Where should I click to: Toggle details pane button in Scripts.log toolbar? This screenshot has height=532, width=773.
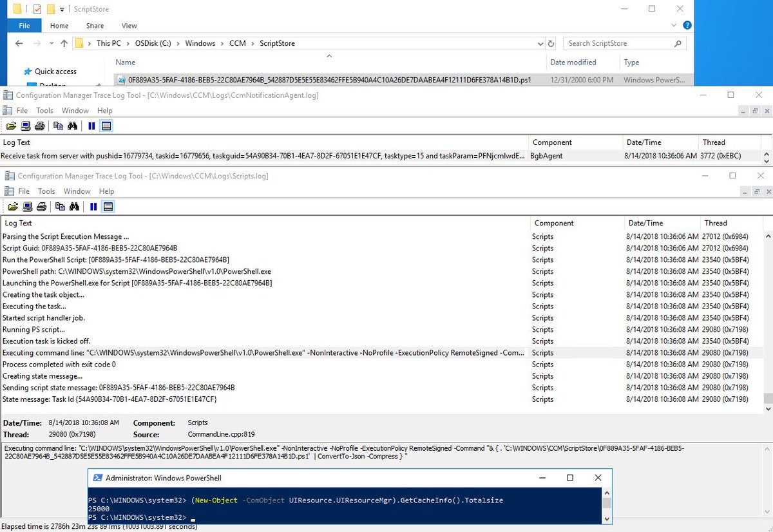click(x=108, y=207)
